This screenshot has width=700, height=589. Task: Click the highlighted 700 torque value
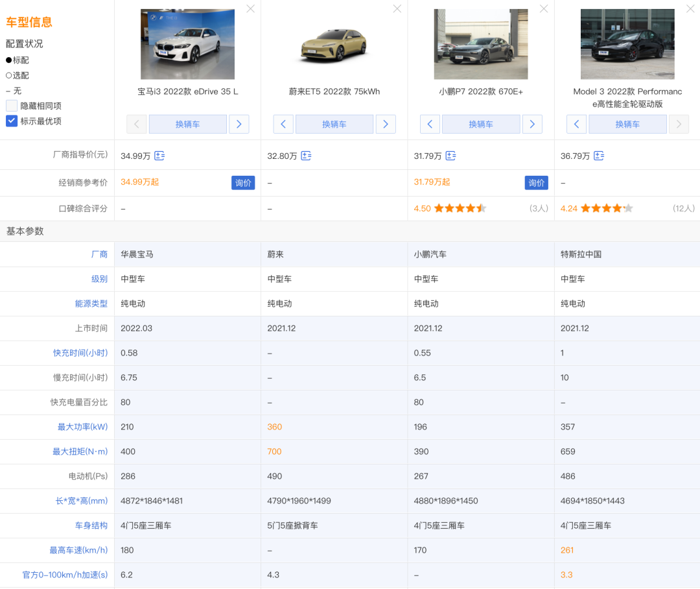(274, 451)
